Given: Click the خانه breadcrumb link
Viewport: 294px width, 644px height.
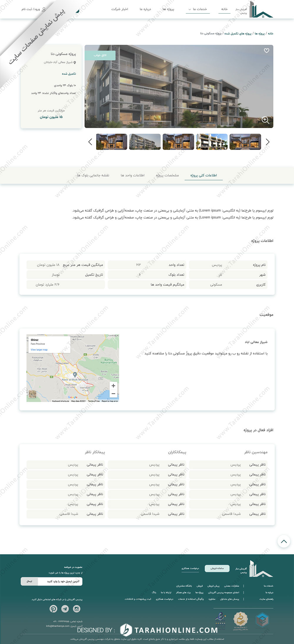Looking at the screenshot, I should pos(270,33).
